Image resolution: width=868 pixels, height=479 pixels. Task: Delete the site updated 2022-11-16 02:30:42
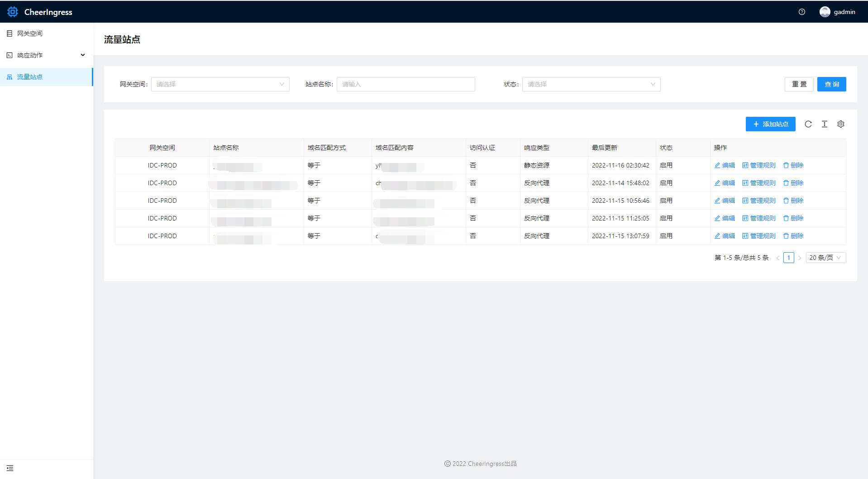click(793, 165)
